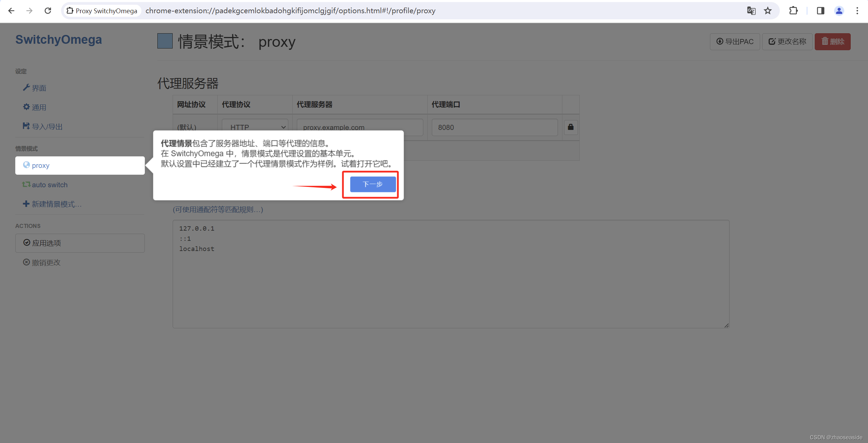Click the SwitchyOmega title logo
The image size is (868, 443).
[59, 40]
